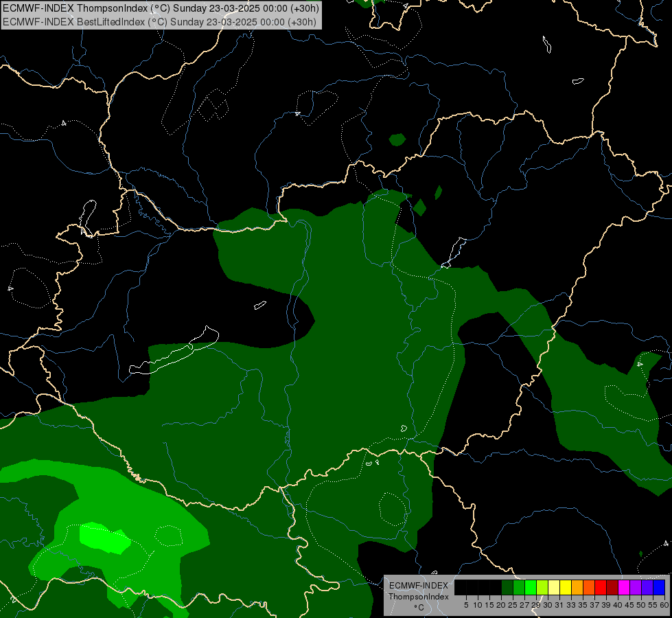Click the purple 45–50 legend swatch

[x=636, y=587]
